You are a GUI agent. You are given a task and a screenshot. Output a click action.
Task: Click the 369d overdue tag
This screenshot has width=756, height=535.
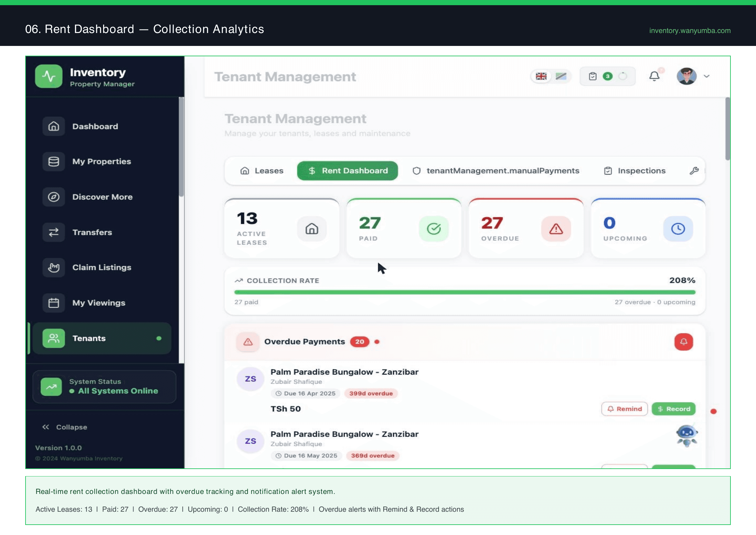(x=373, y=456)
